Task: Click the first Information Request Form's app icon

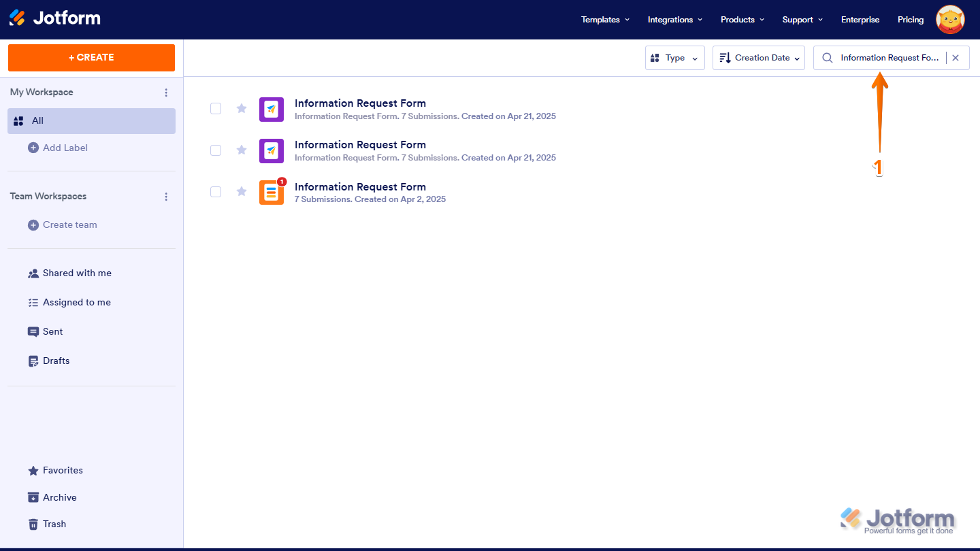Action: [272, 109]
